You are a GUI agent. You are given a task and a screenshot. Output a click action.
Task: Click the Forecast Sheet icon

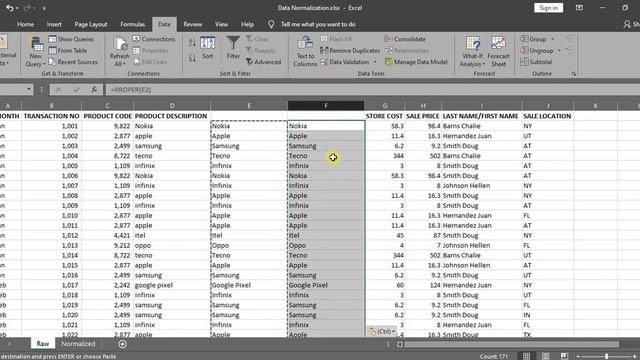click(x=498, y=44)
